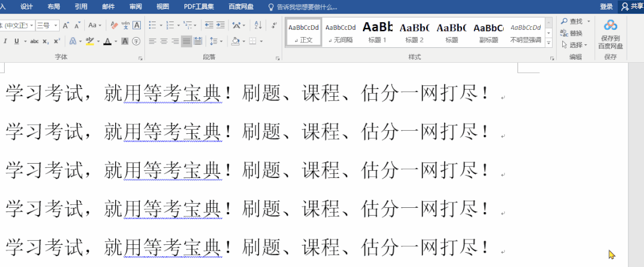Toggle italic formatting

5,41
